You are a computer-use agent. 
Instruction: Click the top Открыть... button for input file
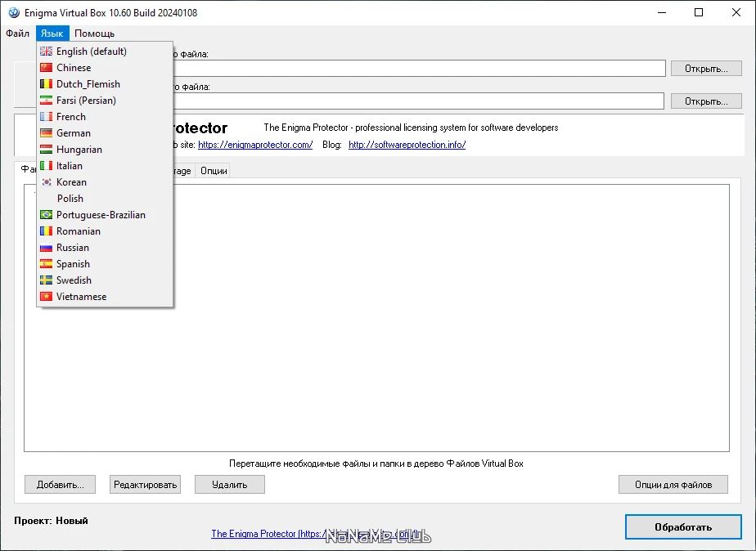[x=706, y=69]
